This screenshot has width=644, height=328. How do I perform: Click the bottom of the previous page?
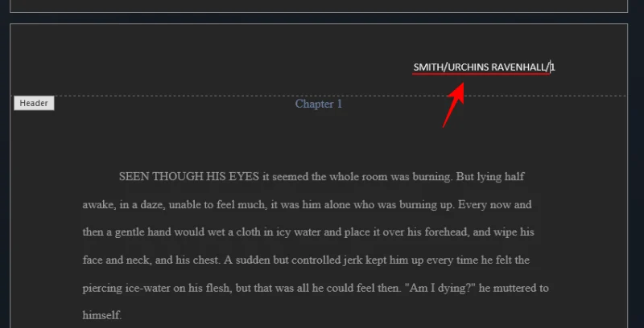point(319,6)
